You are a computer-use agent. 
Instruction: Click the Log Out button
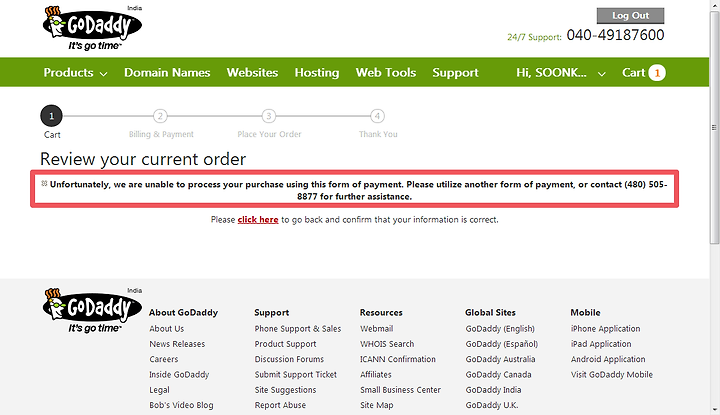pos(630,16)
